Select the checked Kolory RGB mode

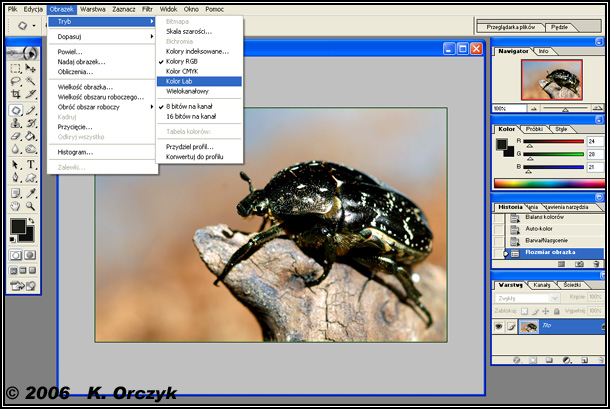pyautogui.click(x=182, y=61)
